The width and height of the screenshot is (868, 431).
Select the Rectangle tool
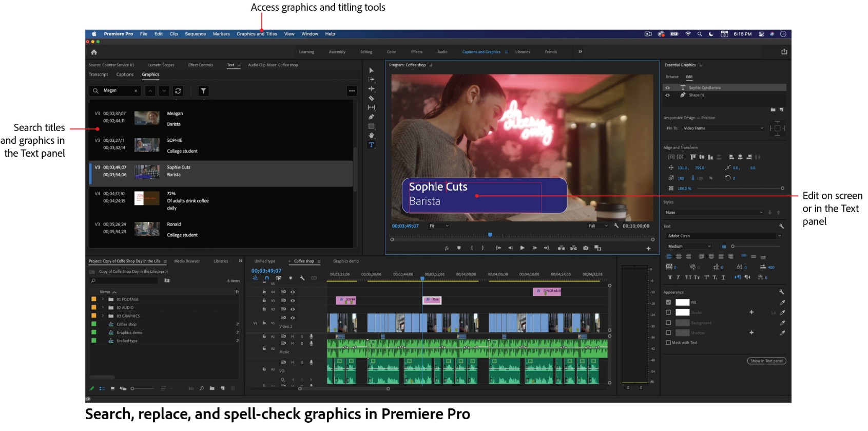[x=371, y=126]
